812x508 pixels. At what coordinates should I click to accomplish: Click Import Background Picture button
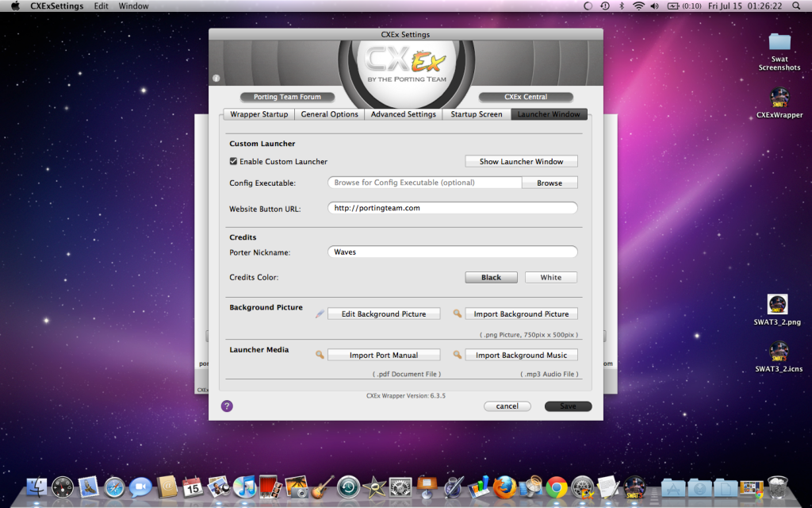tap(522, 314)
